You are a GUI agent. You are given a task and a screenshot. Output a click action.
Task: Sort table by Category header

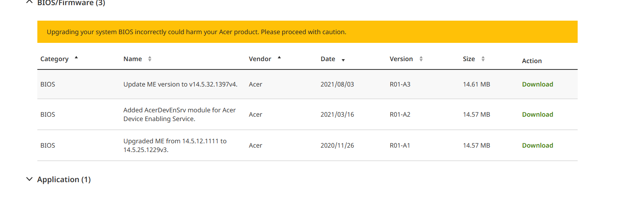pyautogui.click(x=54, y=59)
